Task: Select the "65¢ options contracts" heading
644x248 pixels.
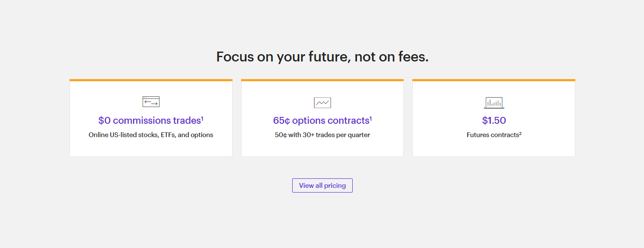Action: [320, 121]
